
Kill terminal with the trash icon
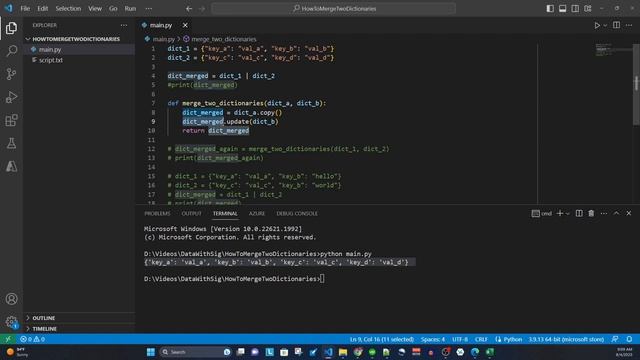(x=591, y=213)
